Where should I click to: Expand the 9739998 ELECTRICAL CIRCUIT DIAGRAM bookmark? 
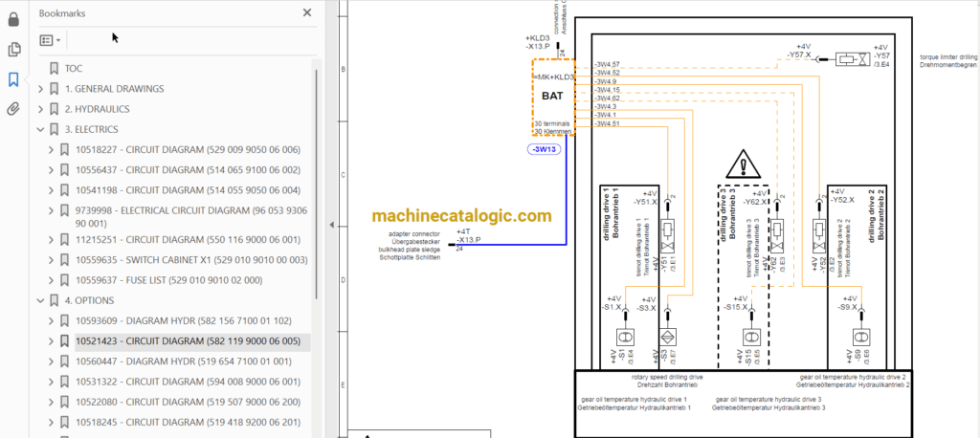[52, 210]
